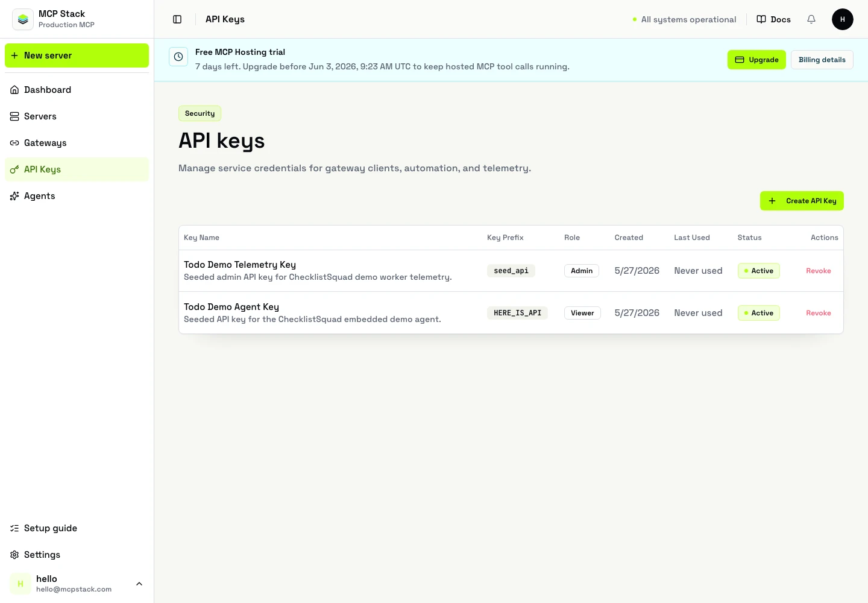
Task: Open the notifications bell
Action: (811, 19)
